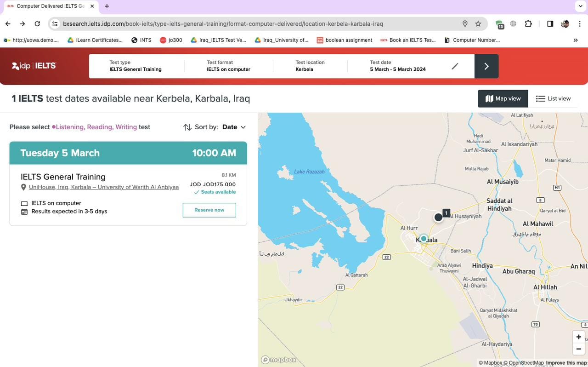The width and height of the screenshot is (588, 367).
Task: Switch to List view
Action: coord(553,98)
